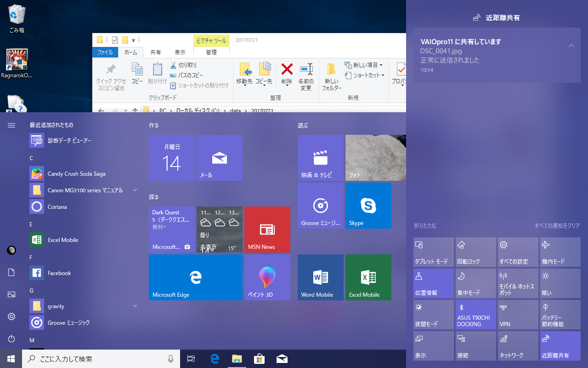Screen dimensions: 588x368
Task: Open Cortana from the app list
Action: (84, 207)
